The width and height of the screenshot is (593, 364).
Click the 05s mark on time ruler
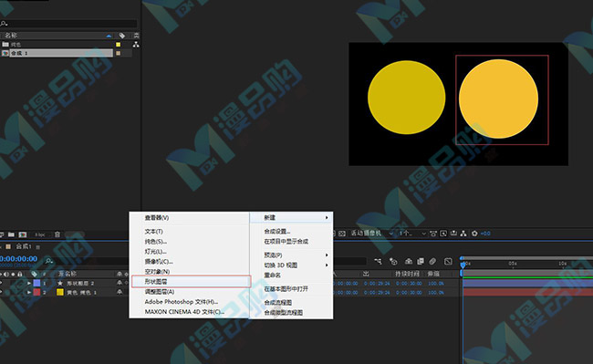pyautogui.click(x=513, y=264)
